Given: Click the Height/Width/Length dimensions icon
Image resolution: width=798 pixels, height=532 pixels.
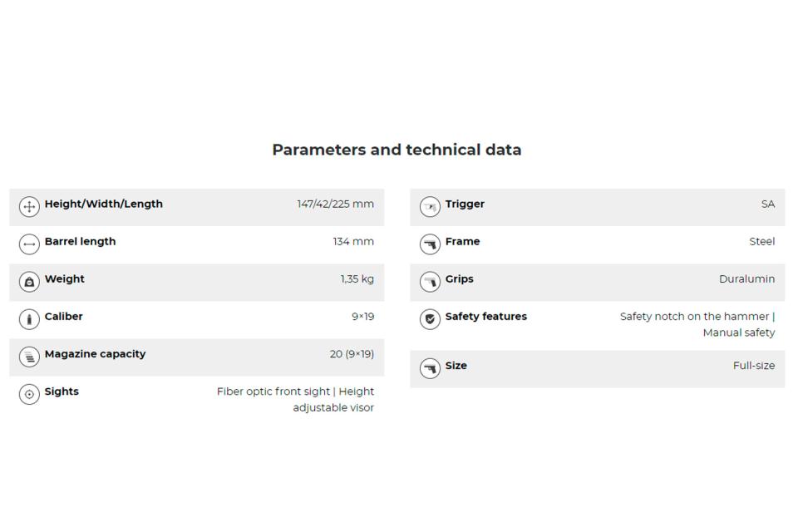Looking at the screenshot, I should [x=29, y=207].
